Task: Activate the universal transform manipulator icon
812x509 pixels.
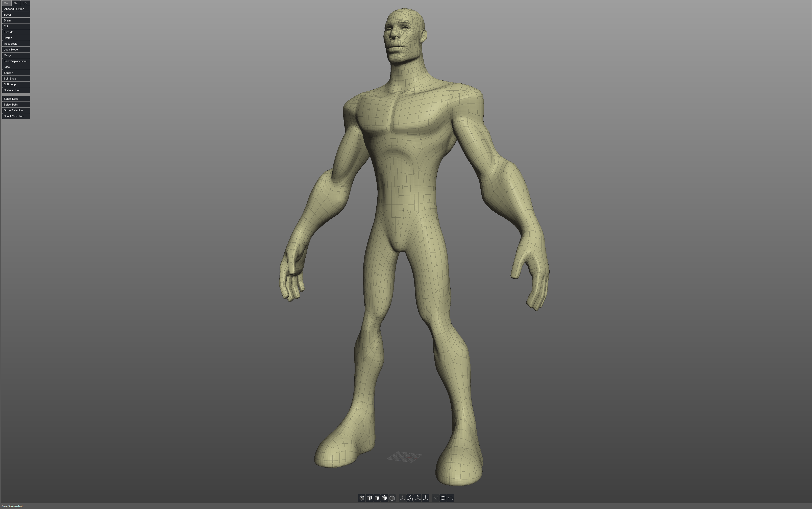Action: [425, 498]
